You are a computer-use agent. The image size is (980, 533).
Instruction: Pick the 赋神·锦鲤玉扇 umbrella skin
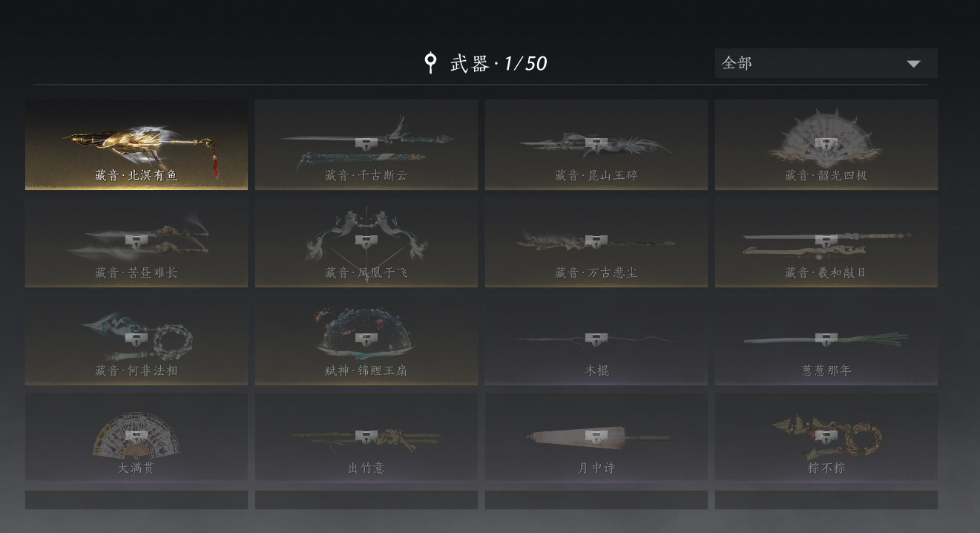366,340
